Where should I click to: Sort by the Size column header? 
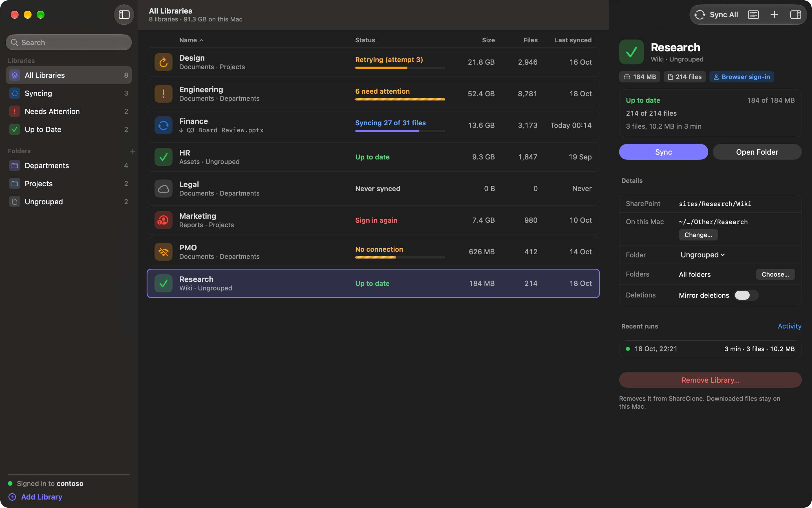point(488,40)
